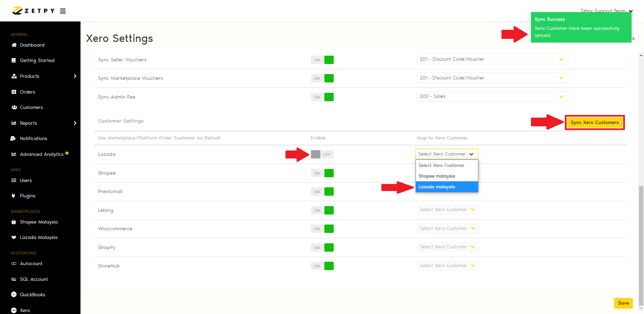Image resolution: width=644 pixels, height=314 pixels.
Task: Click the Advanced Analytics chart icon
Action: (14, 154)
